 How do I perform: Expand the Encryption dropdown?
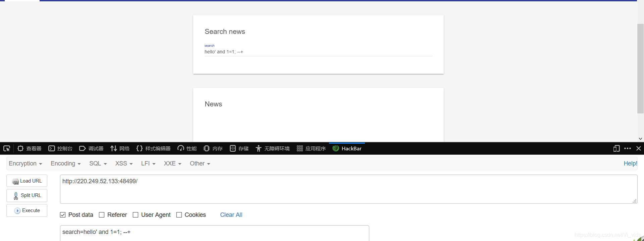(25, 163)
